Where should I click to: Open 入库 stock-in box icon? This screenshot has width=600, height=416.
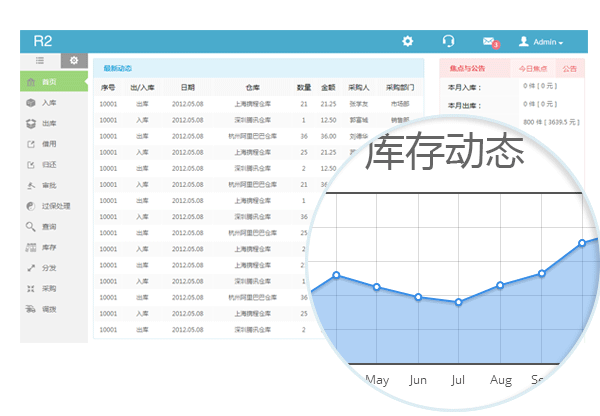point(31,103)
